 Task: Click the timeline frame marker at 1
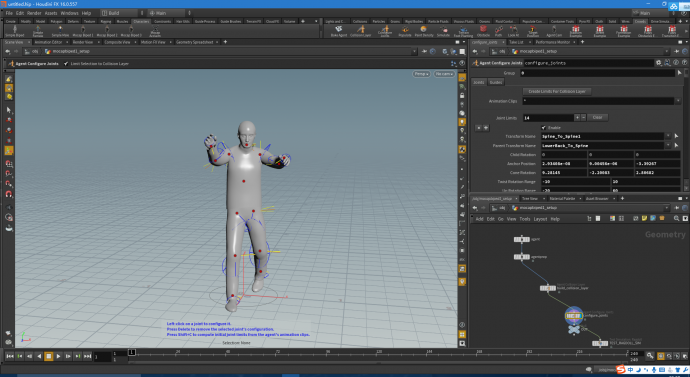[x=132, y=352]
